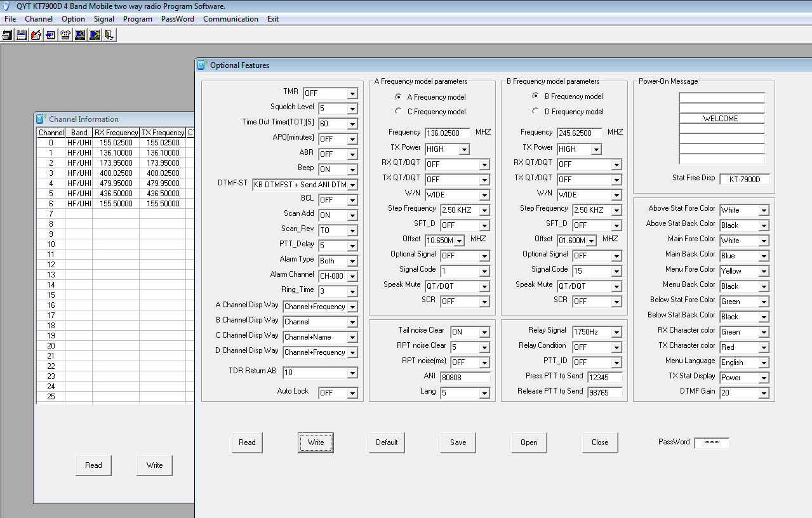Screen dimensions: 812x518
Task: Select the C Frequency model radio button
Action: (398, 111)
